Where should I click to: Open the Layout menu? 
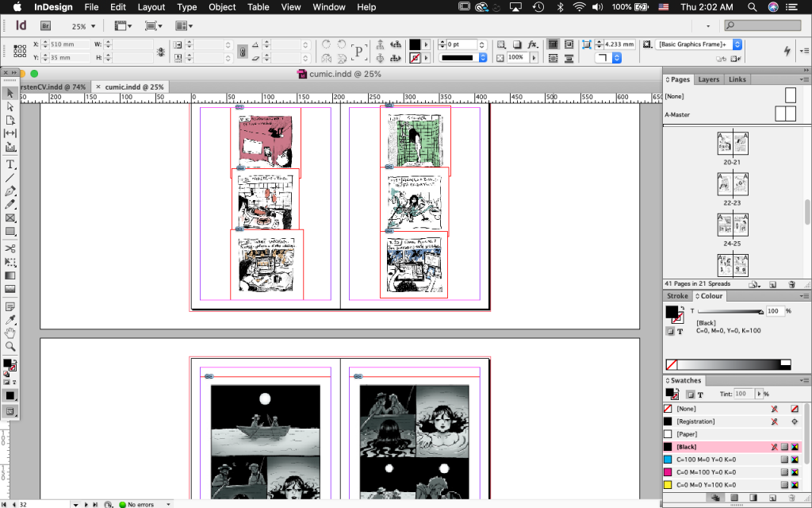pyautogui.click(x=151, y=7)
